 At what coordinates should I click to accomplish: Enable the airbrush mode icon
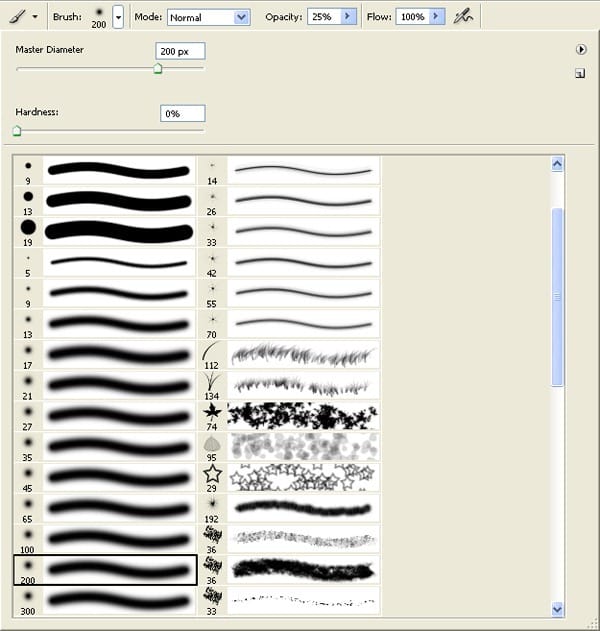click(x=463, y=16)
